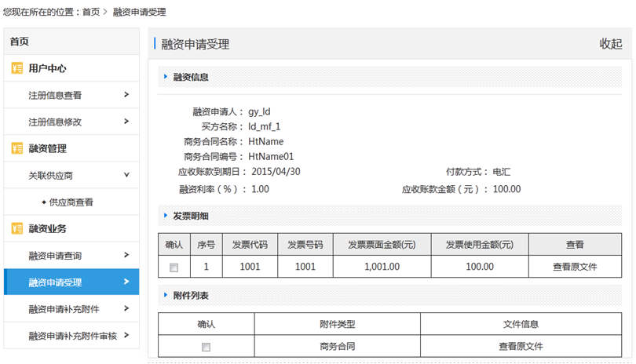
Task: Select 融资申请受理 in the sidebar
Action: [x=55, y=282]
